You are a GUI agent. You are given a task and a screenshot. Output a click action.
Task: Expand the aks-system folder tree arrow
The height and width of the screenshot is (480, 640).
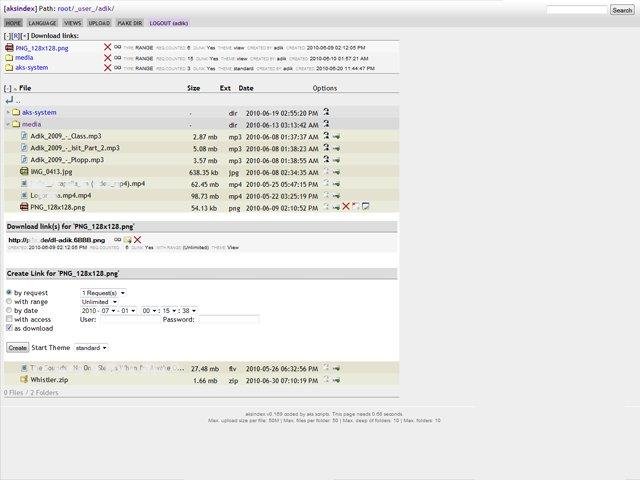point(8,112)
